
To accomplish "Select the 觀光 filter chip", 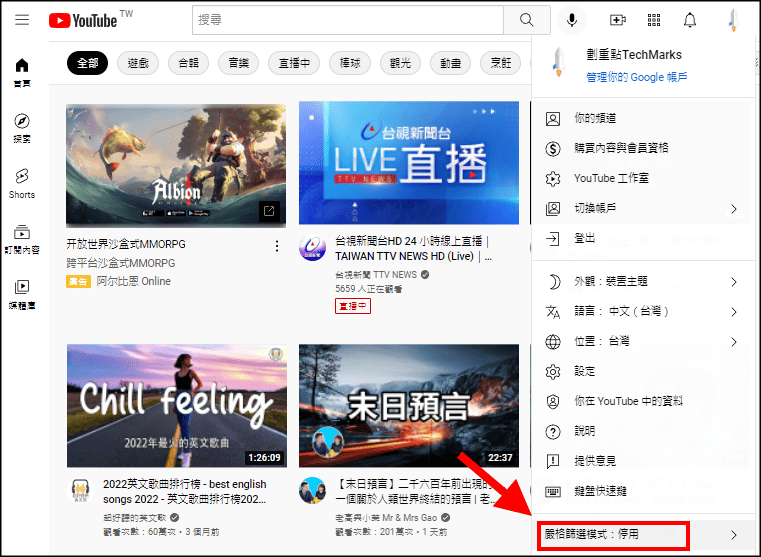I will pyautogui.click(x=400, y=63).
